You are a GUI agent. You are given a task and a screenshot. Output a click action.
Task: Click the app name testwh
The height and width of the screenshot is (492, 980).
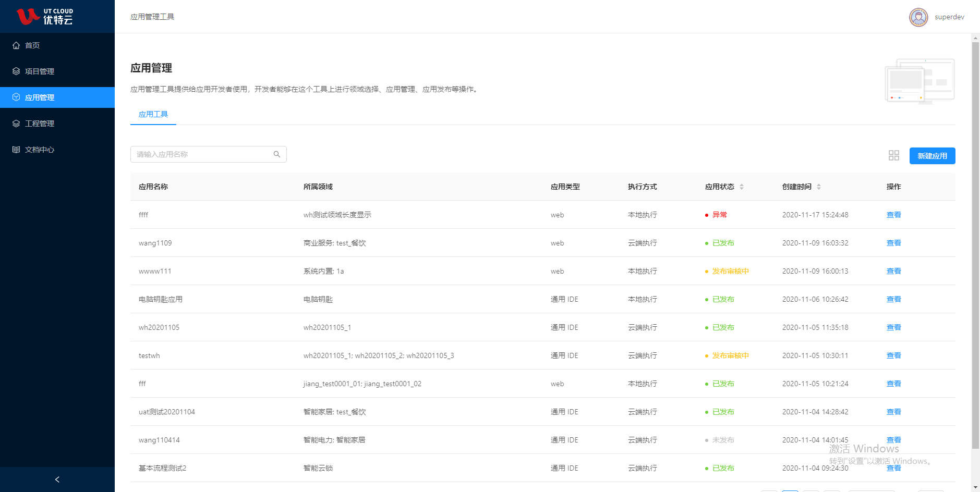pyautogui.click(x=149, y=355)
